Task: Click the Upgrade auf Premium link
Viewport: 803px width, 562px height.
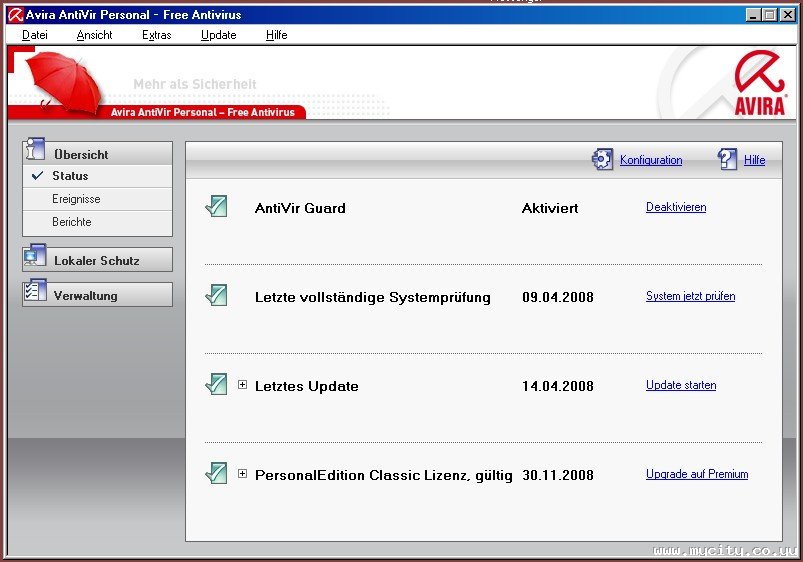Action: click(x=696, y=474)
